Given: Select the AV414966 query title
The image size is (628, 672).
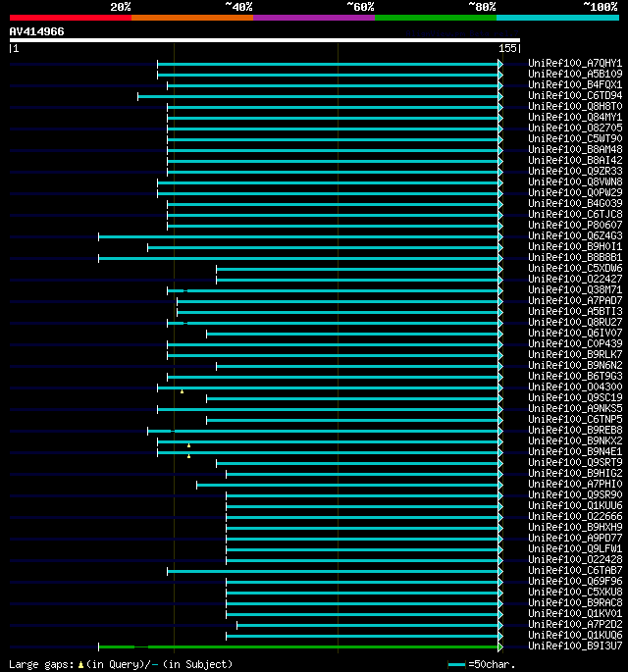Looking at the screenshot, I should point(37,31).
